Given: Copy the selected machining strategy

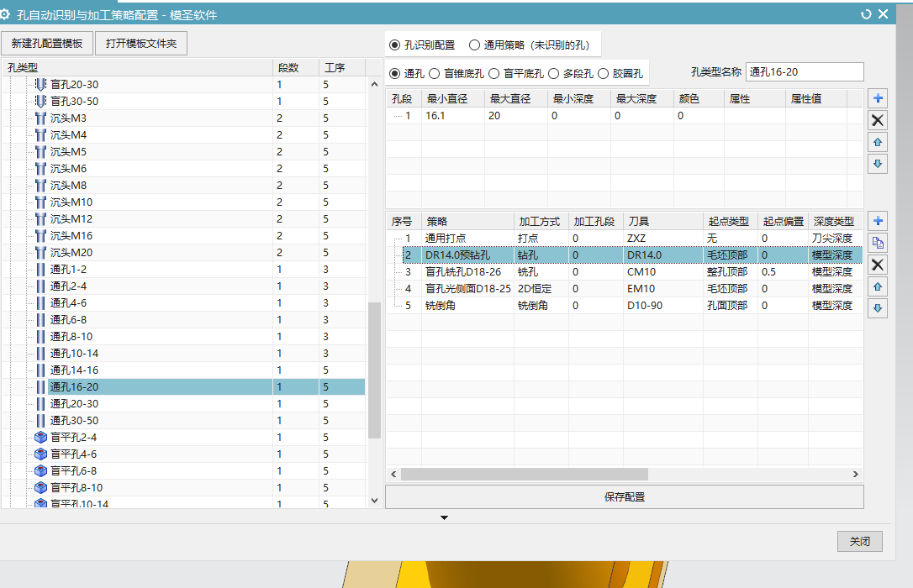Looking at the screenshot, I should point(878,243).
